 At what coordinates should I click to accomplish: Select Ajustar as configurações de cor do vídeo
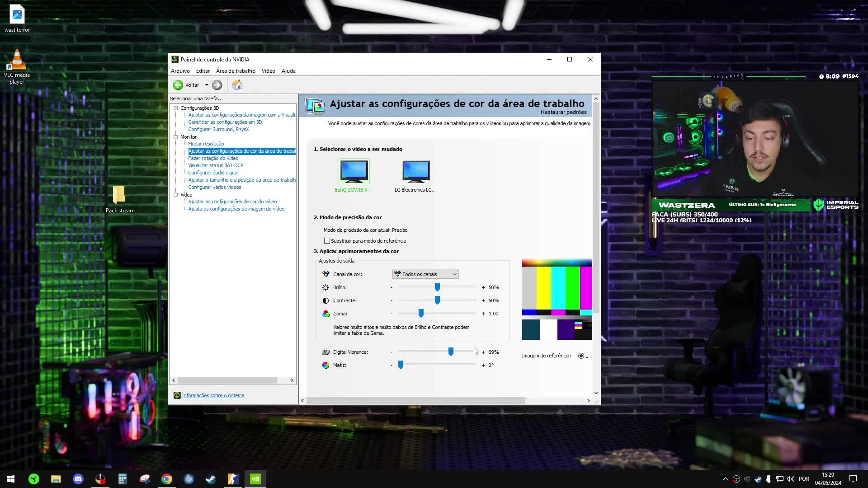point(232,202)
